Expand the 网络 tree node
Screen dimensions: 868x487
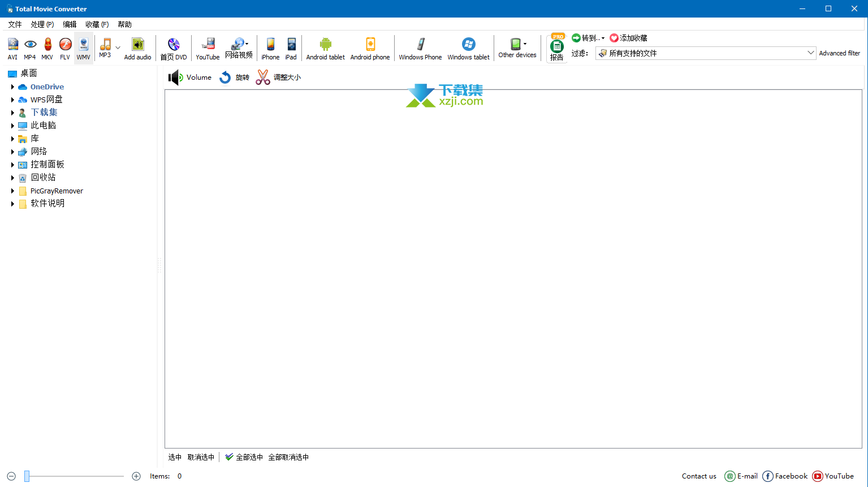(12, 152)
